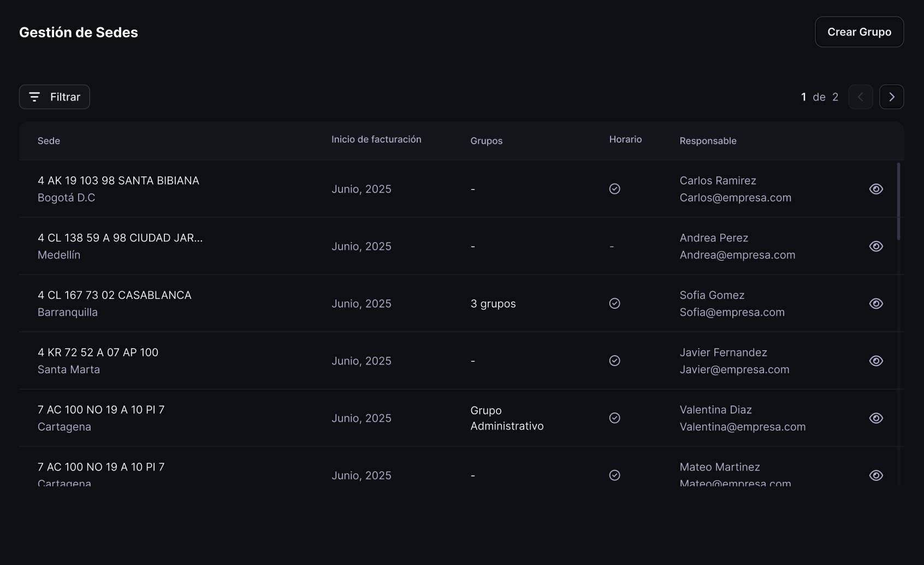
Task: Click the Santa Marta city label
Action: [x=69, y=370]
